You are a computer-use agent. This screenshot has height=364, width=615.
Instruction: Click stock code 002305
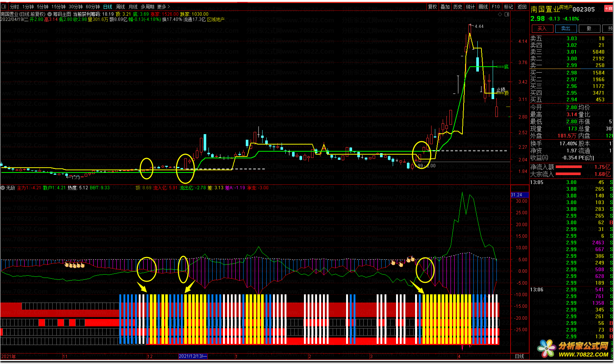point(584,9)
